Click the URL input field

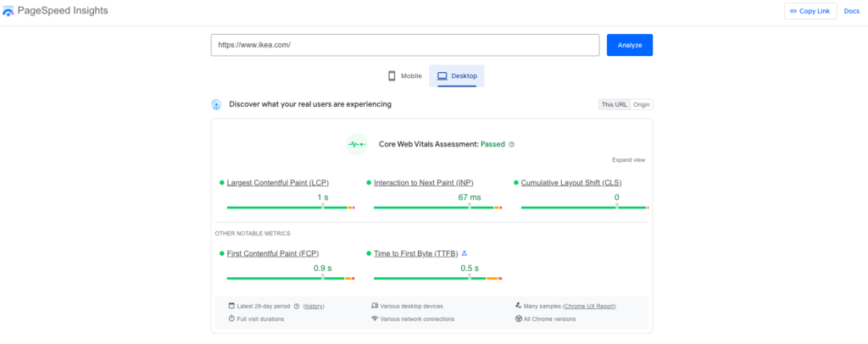pyautogui.click(x=404, y=46)
